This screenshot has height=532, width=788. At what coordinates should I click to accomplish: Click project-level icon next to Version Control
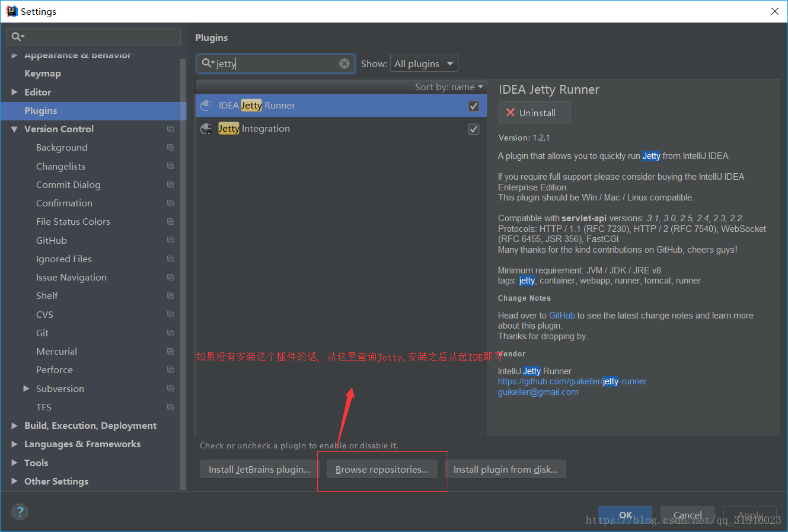170,129
